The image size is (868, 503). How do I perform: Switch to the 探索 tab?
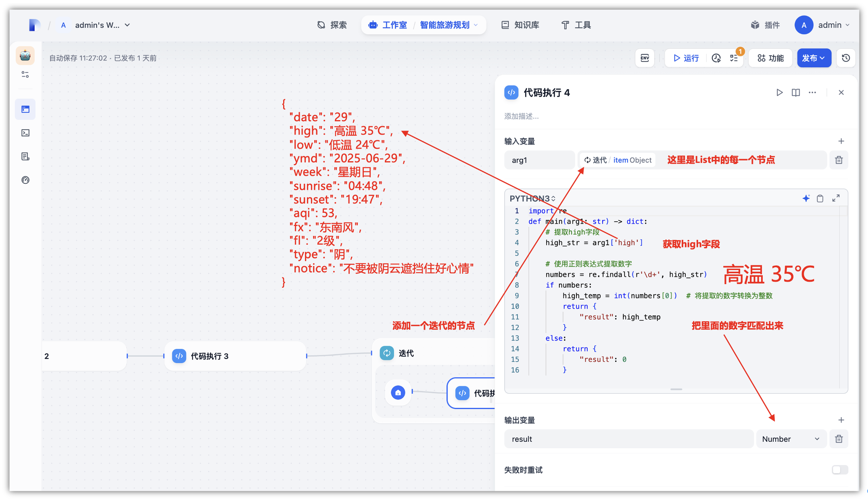pos(332,25)
